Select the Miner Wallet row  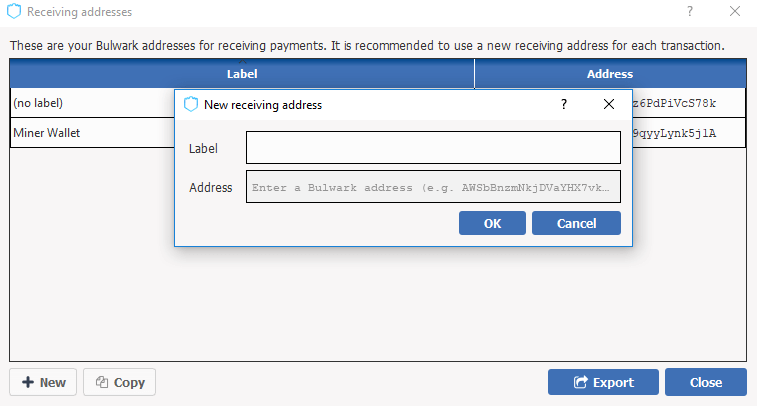tap(90, 132)
